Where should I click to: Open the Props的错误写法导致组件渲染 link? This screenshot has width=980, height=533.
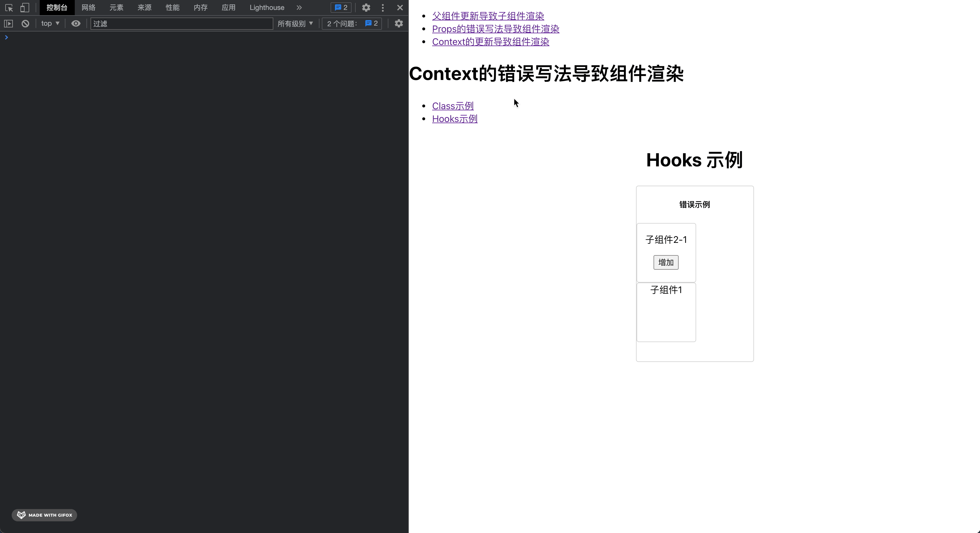495,29
